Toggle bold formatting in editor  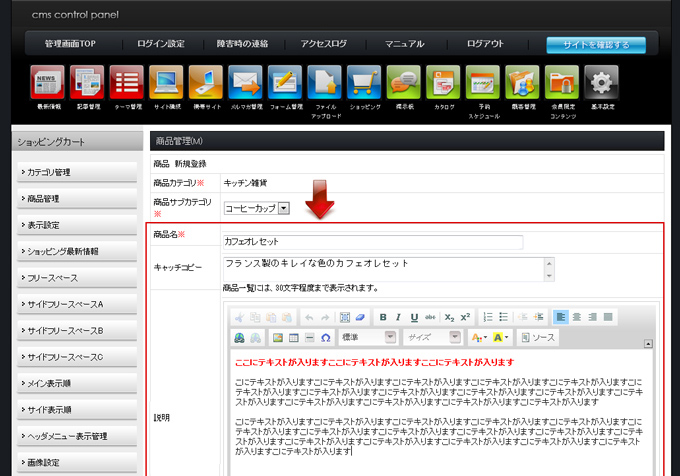[382, 317]
